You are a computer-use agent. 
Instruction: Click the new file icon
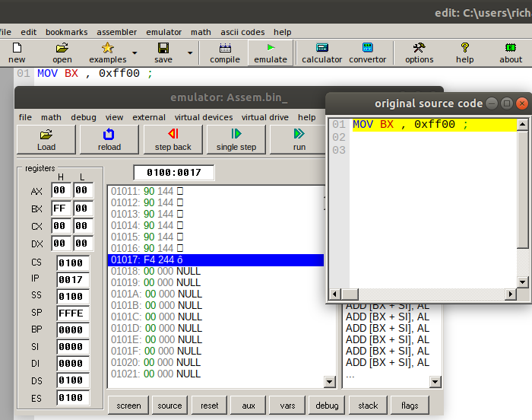16,52
